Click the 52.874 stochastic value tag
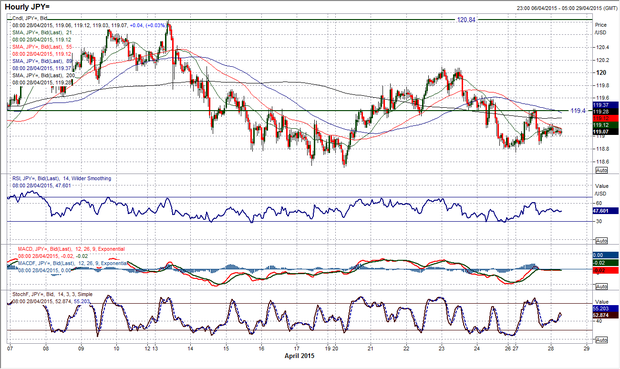This screenshot has height=369, width=620. coord(605,315)
